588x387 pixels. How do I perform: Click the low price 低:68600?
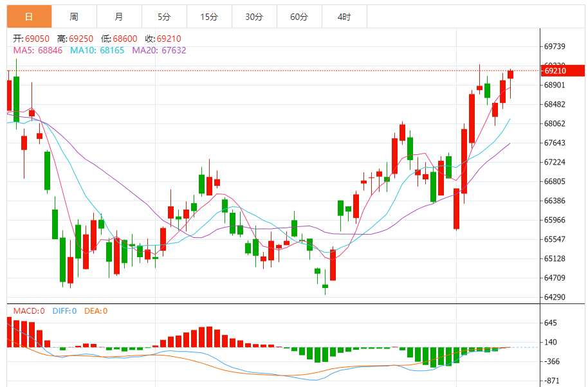coord(119,39)
